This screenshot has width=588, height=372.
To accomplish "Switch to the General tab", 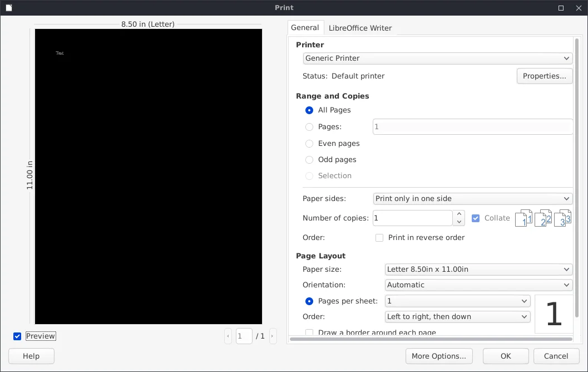I will (305, 28).
